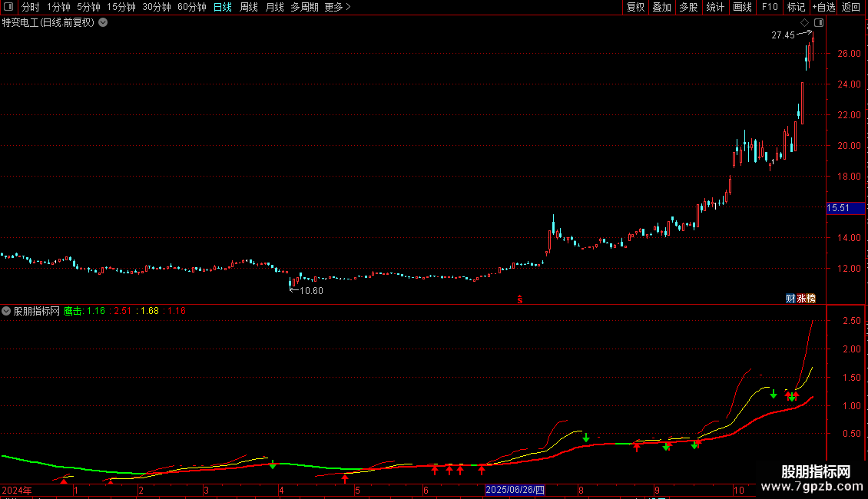Select the 15分钟 period
The height and width of the screenshot is (499, 868).
(x=121, y=7)
